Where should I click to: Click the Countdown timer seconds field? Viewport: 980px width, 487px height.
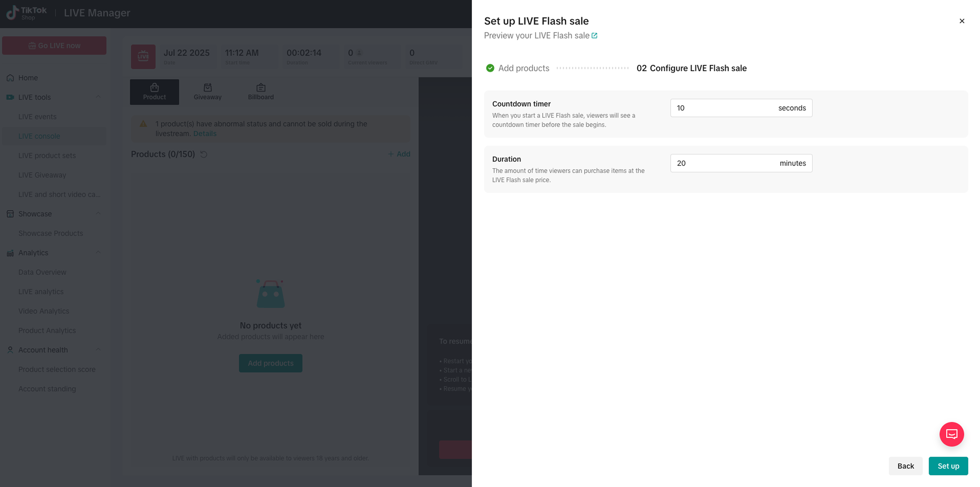723,108
